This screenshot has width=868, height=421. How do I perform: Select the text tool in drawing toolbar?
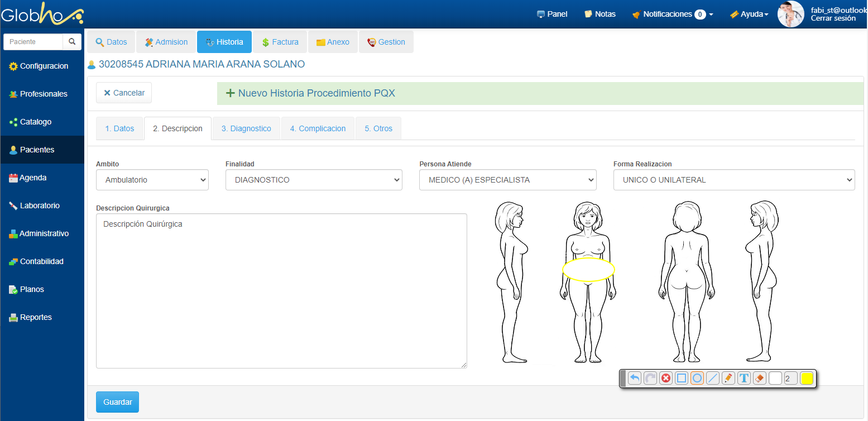744,379
